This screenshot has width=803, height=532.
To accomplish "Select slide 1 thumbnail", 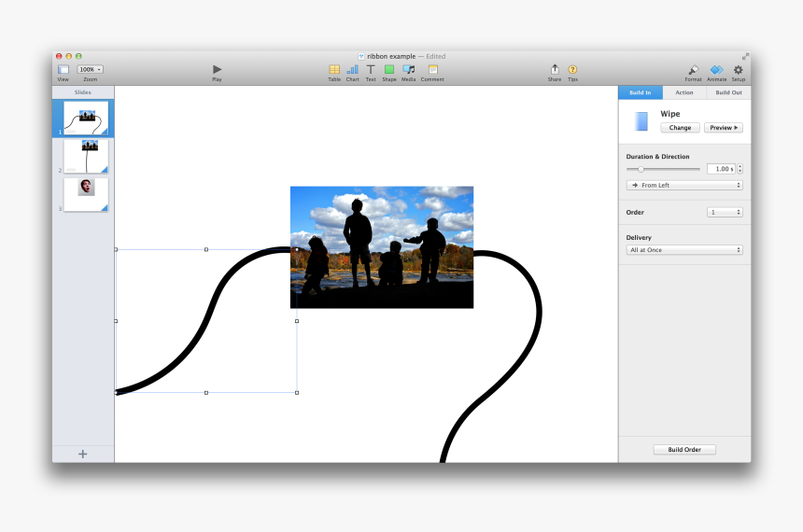I will point(86,118).
